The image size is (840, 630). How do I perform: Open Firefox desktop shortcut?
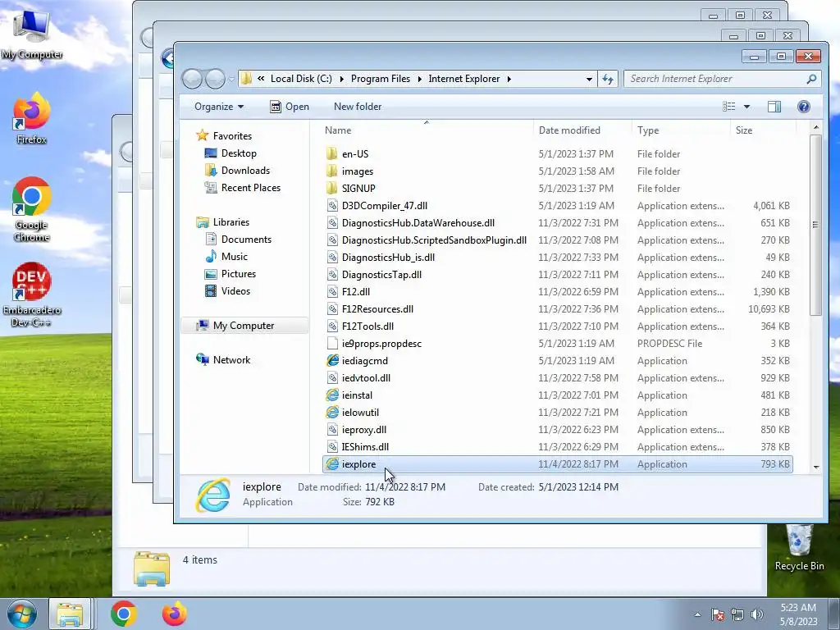tap(32, 118)
